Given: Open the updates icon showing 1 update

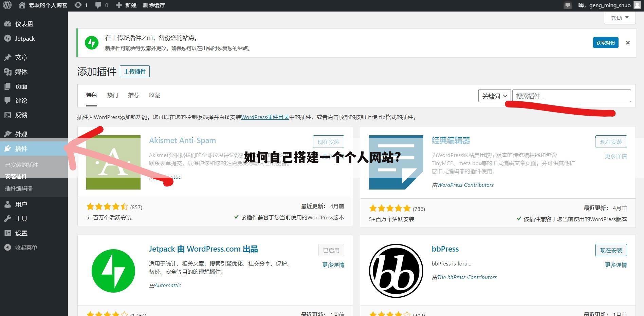Looking at the screenshot, I should coord(81,5).
